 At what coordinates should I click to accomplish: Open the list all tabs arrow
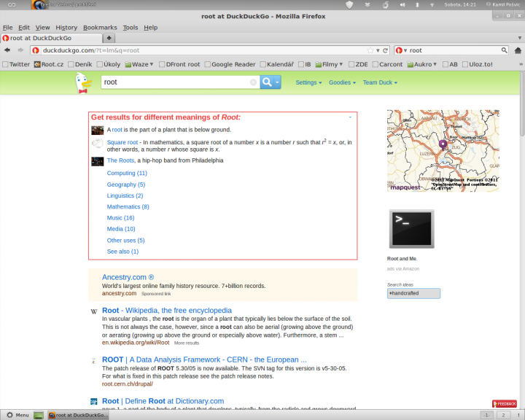click(x=520, y=38)
